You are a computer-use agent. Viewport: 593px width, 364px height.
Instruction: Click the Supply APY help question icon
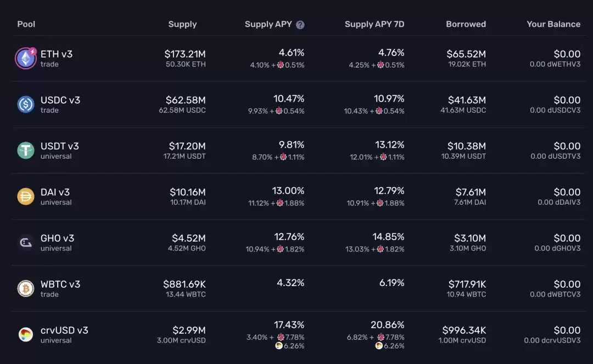point(300,25)
